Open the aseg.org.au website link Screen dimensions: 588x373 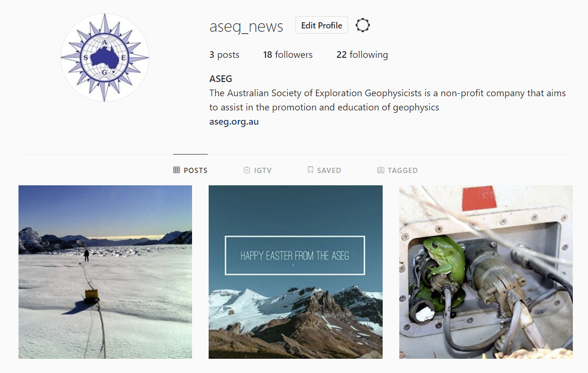(x=234, y=121)
